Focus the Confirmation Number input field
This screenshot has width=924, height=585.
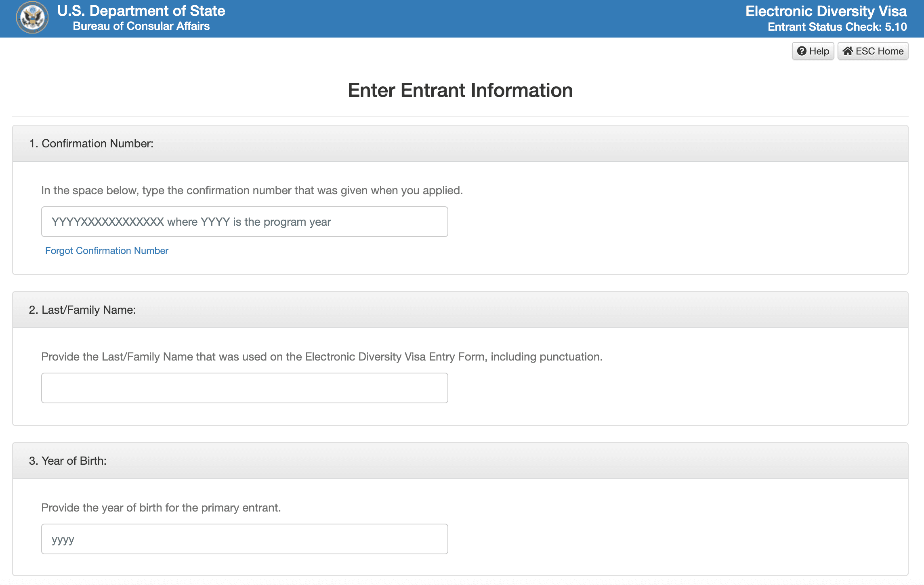[x=244, y=222]
